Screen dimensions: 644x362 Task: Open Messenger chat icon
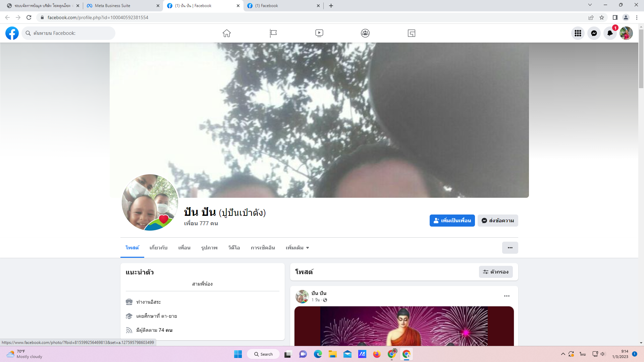(x=594, y=33)
